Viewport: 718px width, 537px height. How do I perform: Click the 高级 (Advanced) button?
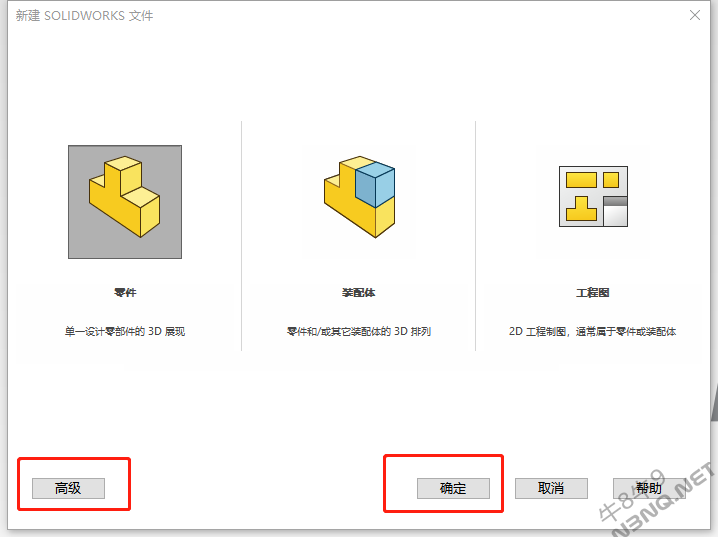68,488
